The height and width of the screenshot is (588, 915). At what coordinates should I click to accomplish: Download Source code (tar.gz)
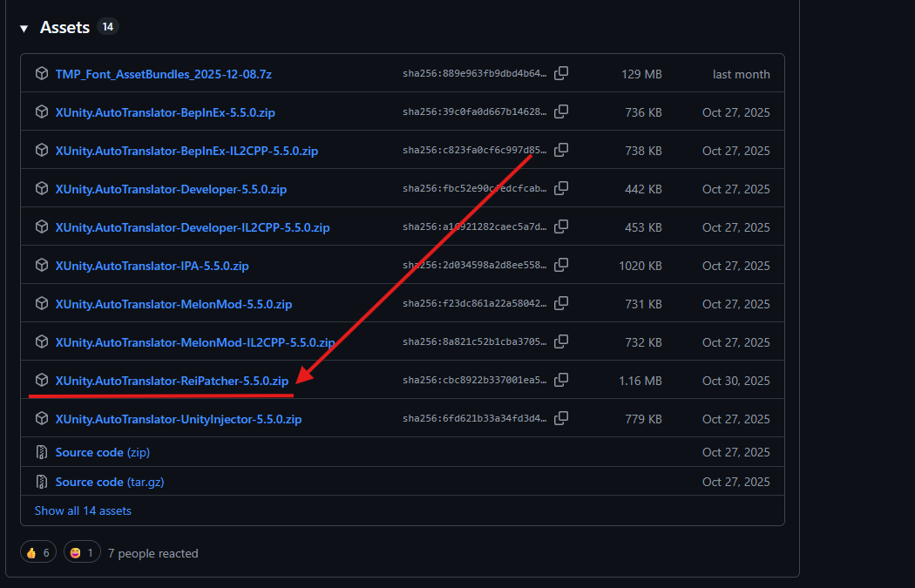pyautogui.click(x=110, y=482)
